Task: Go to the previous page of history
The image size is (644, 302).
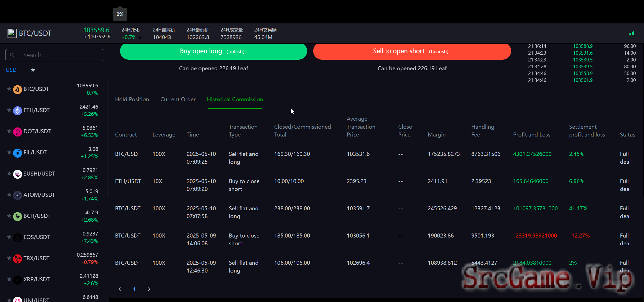Action: [120, 289]
